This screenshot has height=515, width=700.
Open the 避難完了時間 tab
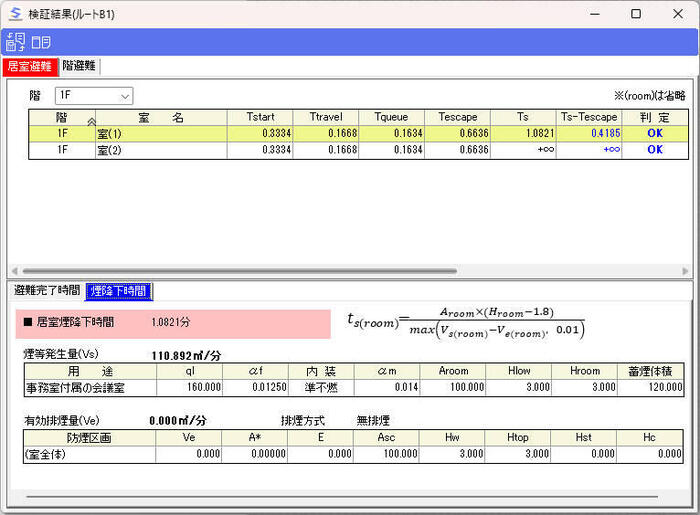click(47, 291)
